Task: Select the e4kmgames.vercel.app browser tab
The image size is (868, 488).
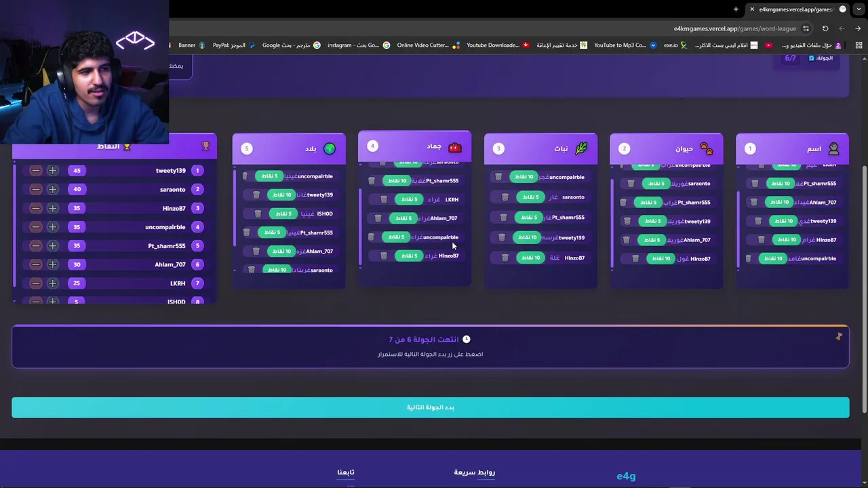Action: coord(795,9)
